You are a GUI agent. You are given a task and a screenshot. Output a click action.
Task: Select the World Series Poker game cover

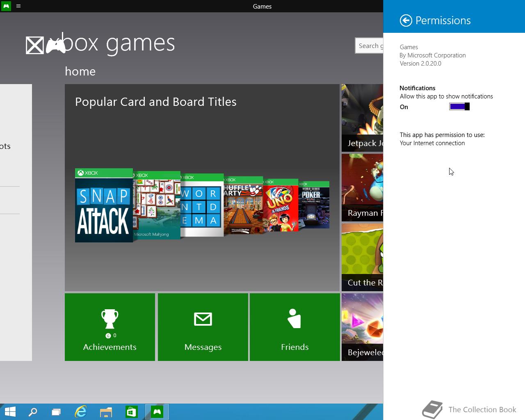click(x=314, y=205)
